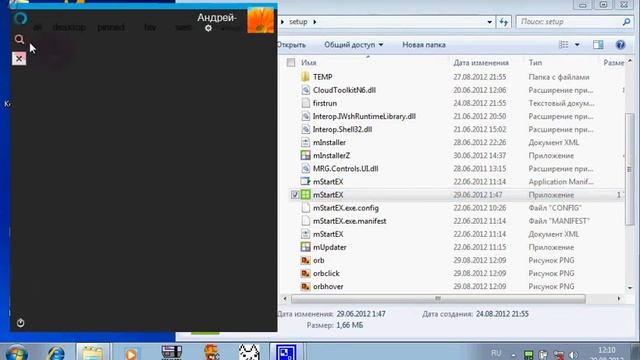Click the pink X close button in start menu
The height and width of the screenshot is (360, 640).
pyautogui.click(x=19, y=59)
